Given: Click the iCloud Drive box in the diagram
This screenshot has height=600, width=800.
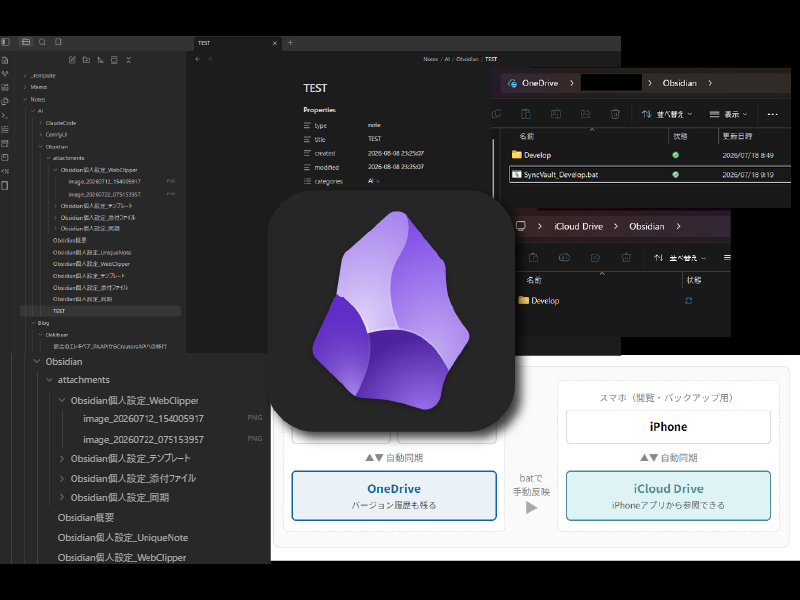Looking at the screenshot, I should pos(668,495).
